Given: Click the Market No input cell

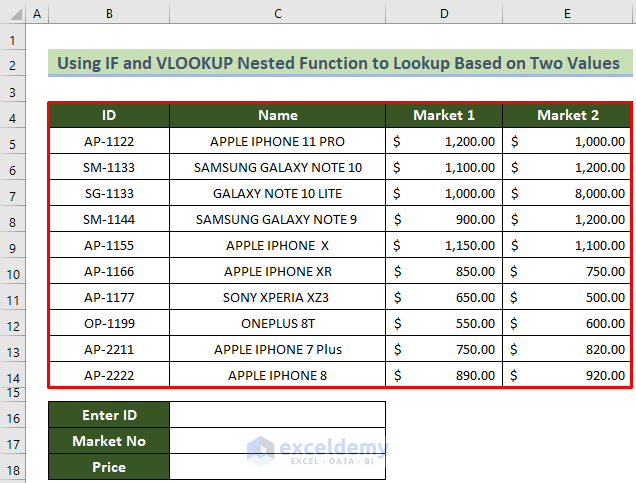Looking at the screenshot, I should click(277, 441).
